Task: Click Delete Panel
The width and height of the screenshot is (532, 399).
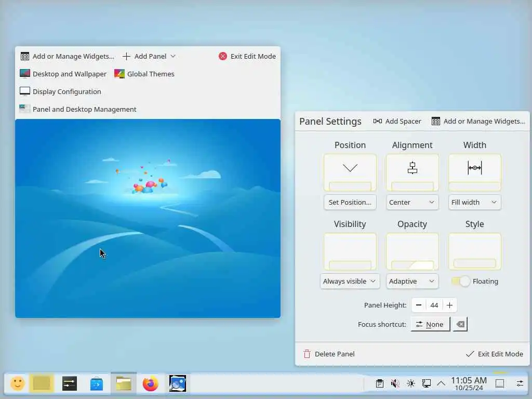Action: [329, 354]
